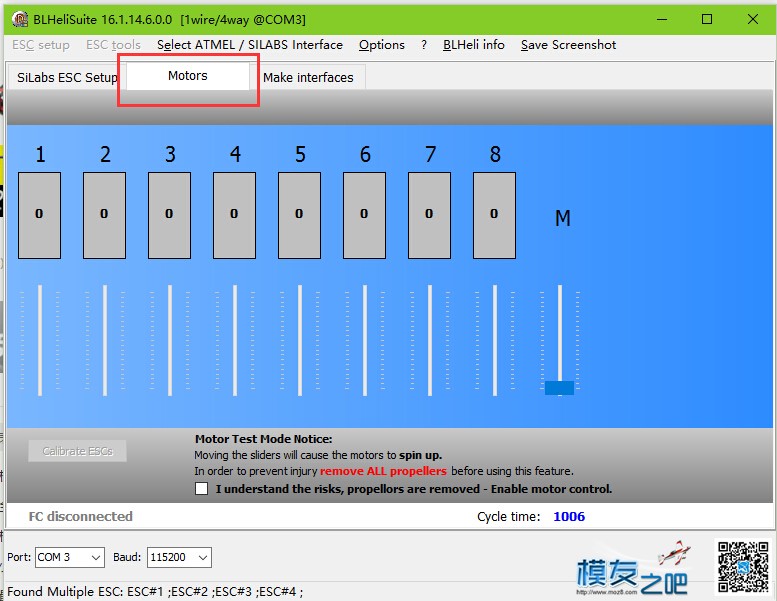
Task: Switch to the Make interfaces tab
Action: tap(308, 78)
